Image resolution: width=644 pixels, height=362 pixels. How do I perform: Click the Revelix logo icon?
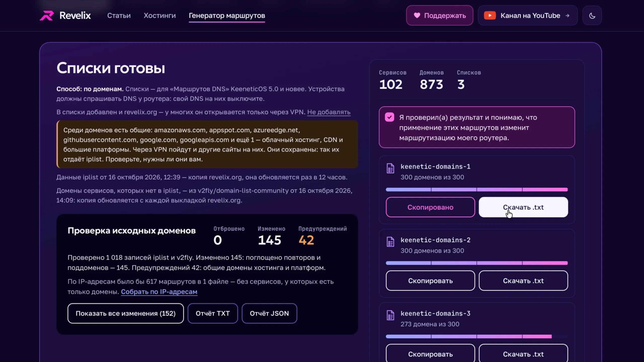point(47,16)
